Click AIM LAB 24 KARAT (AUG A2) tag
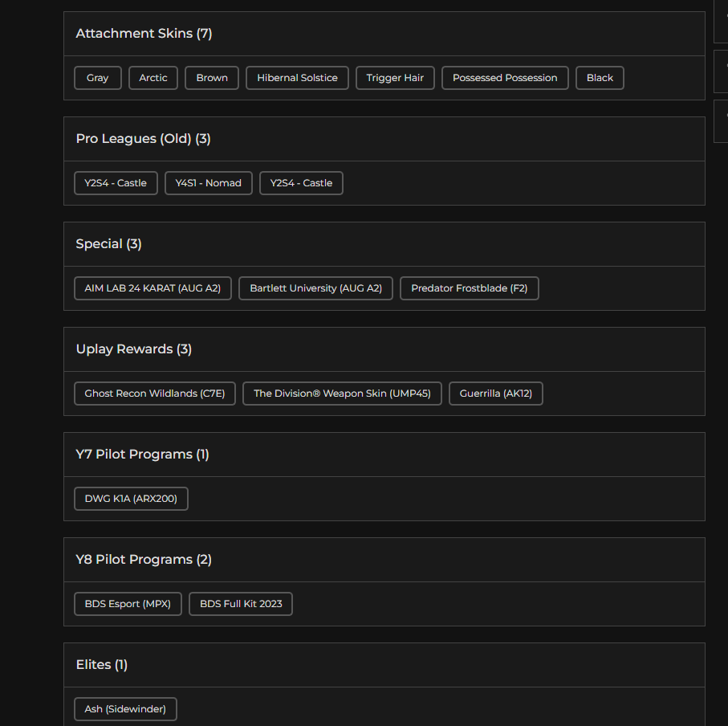Viewport: 728px width, 726px height. (x=153, y=288)
